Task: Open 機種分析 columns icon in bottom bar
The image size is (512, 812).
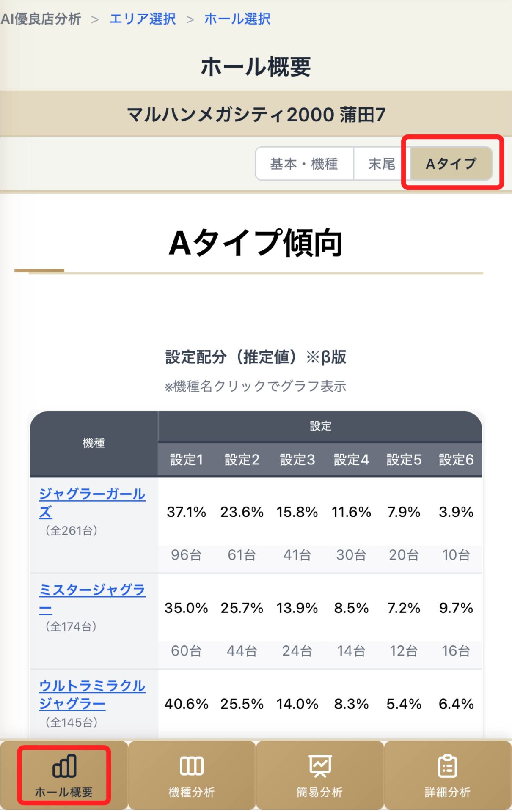Action: click(x=192, y=766)
